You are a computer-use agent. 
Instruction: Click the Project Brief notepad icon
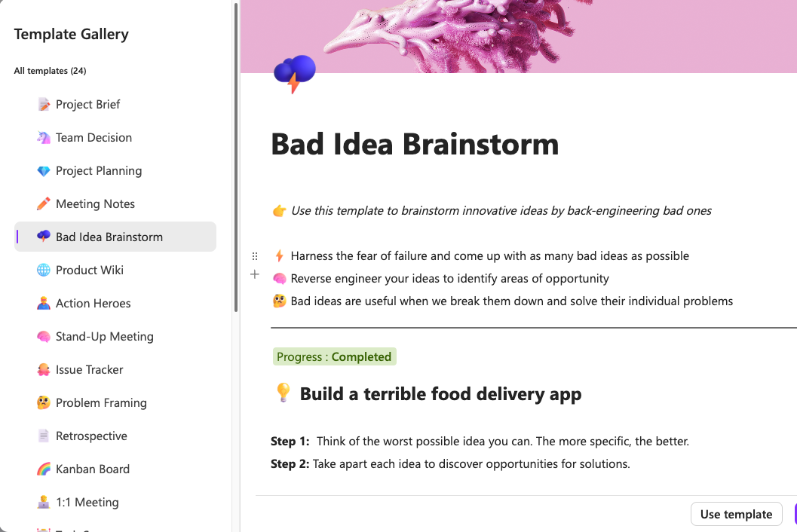(44, 105)
